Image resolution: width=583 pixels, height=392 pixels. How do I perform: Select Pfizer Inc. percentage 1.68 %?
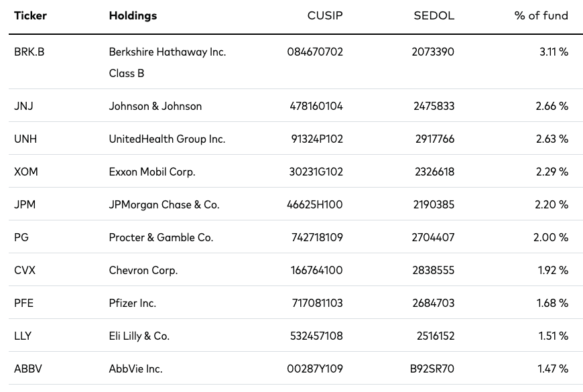552,303
